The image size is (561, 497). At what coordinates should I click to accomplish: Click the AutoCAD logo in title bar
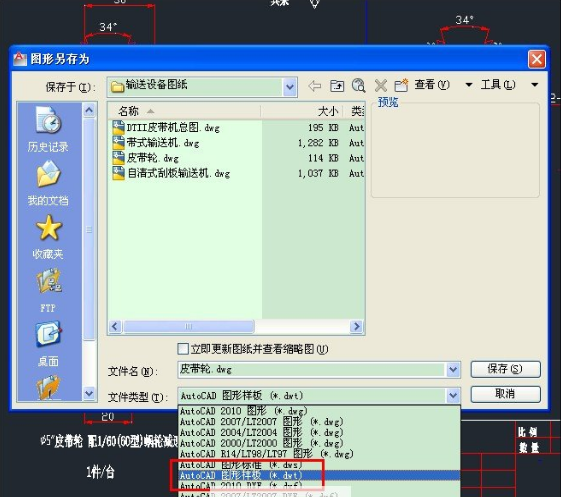(x=20, y=59)
